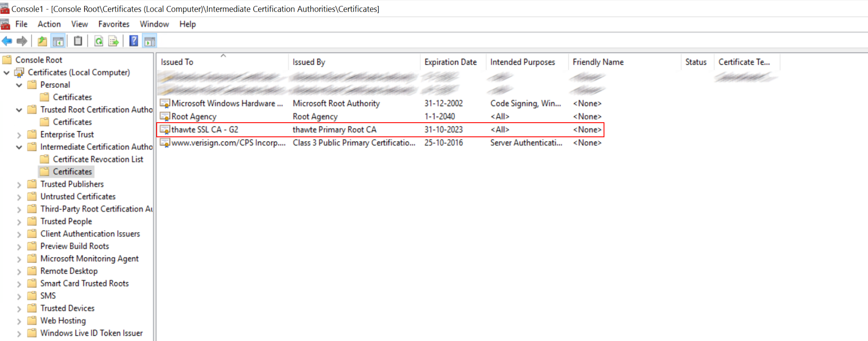Open Help with the question mark icon
The height and width of the screenshot is (341, 868).
coord(134,41)
